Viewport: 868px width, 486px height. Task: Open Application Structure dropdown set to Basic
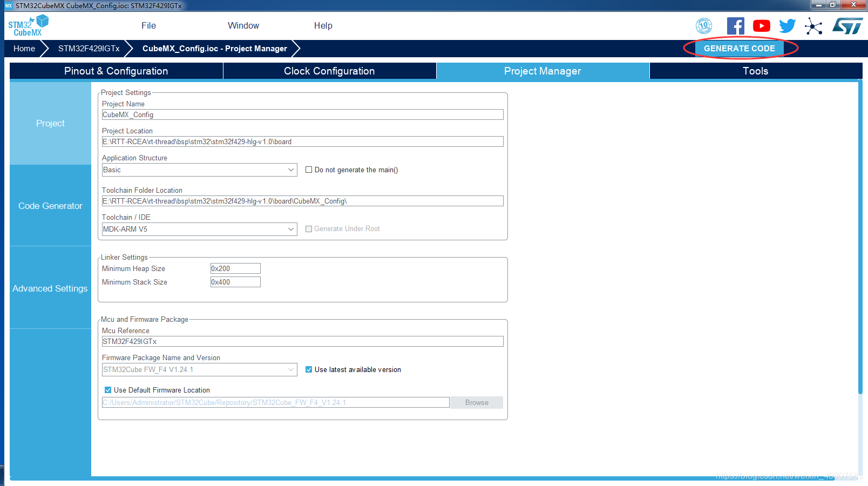coord(200,170)
